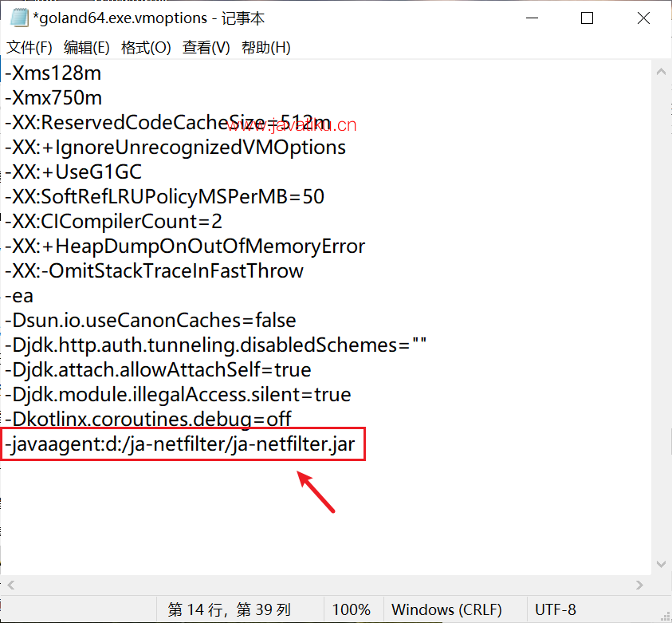The height and width of the screenshot is (623, 672).
Task: Click the -XX:SoftRefLRUPolicyMSPerMB=50 line
Action: [164, 197]
